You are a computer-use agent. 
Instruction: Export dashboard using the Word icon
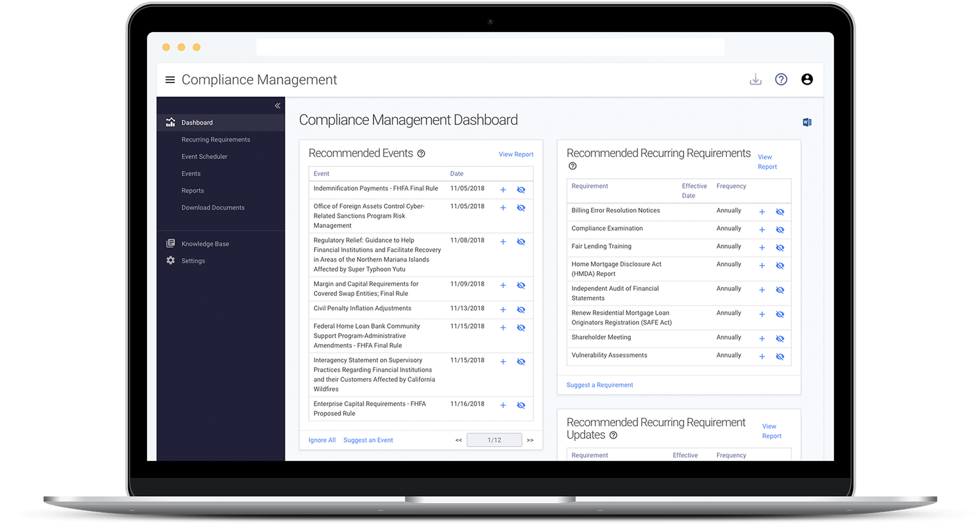(x=807, y=122)
